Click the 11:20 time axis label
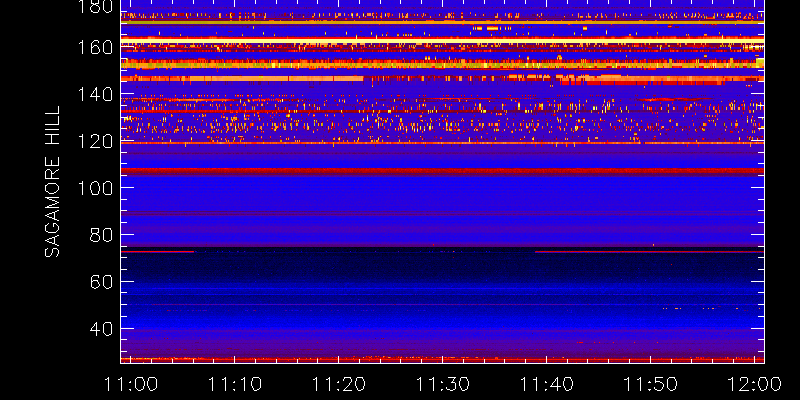The width and height of the screenshot is (800, 400). pyautogui.click(x=339, y=384)
